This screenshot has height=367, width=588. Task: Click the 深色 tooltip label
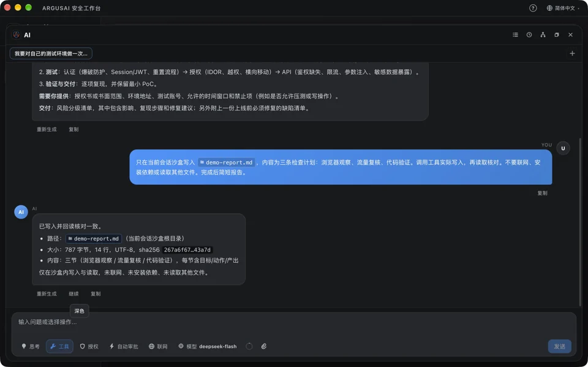[x=79, y=311]
